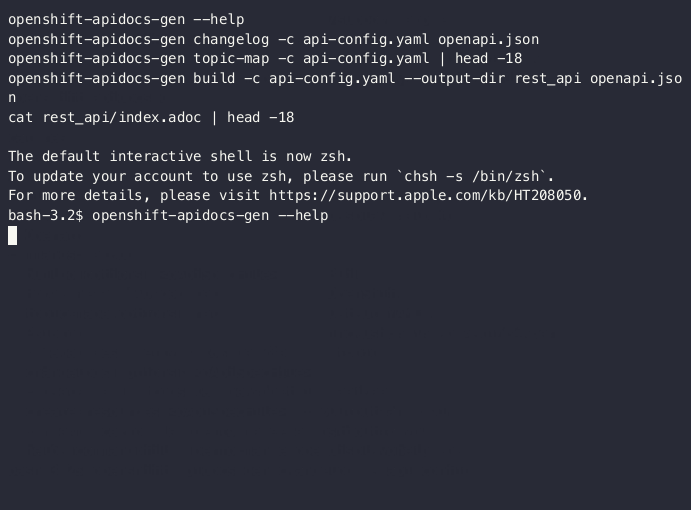This screenshot has height=510, width=691.
Task: Select the topic-map subcommand word
Action: [x=231, y=59]
